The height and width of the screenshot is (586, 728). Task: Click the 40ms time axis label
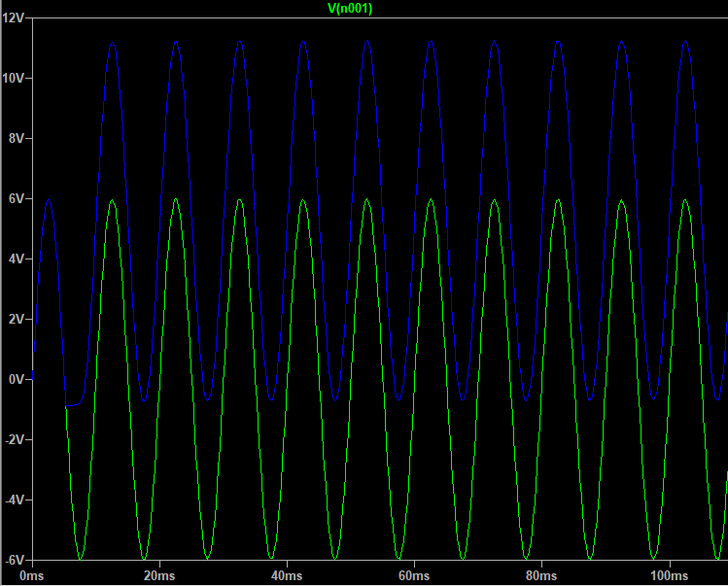pos(287,576)
